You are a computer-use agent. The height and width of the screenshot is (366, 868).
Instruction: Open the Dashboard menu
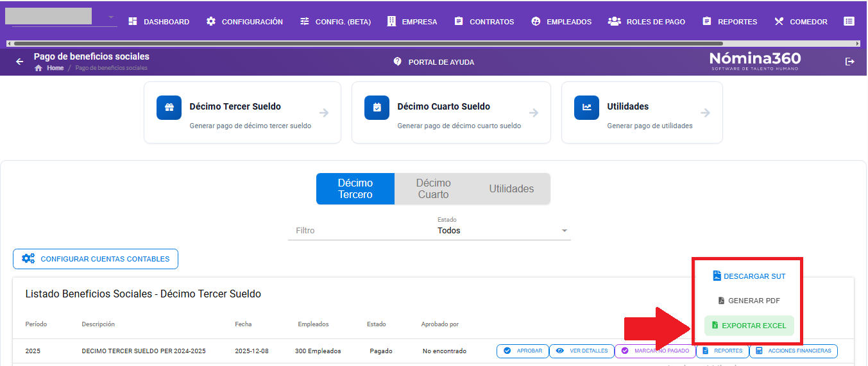[x=159, y=21]
